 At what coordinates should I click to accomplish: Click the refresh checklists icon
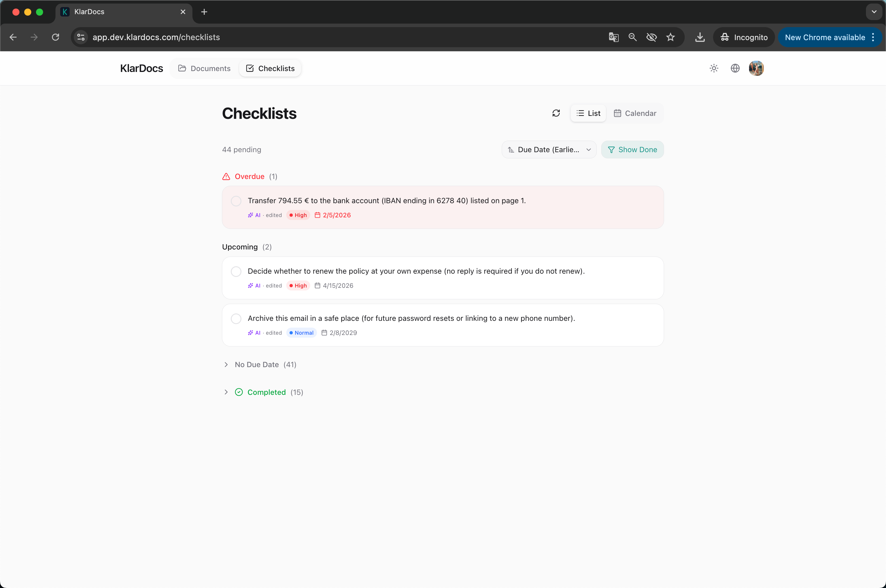coord(556,113)
